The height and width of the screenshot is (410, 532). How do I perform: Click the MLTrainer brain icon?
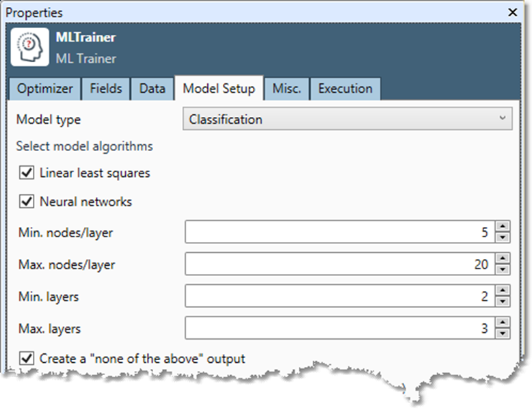point(30,46)
